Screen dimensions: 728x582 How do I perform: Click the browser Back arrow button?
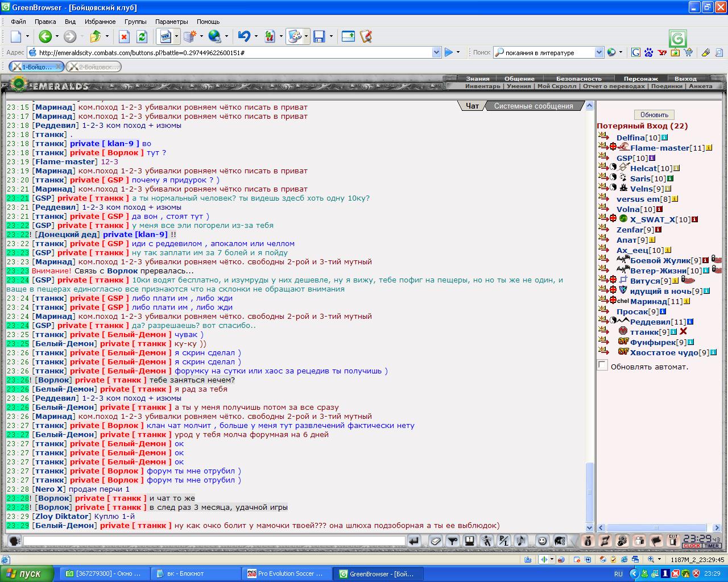tap(45, 36)
